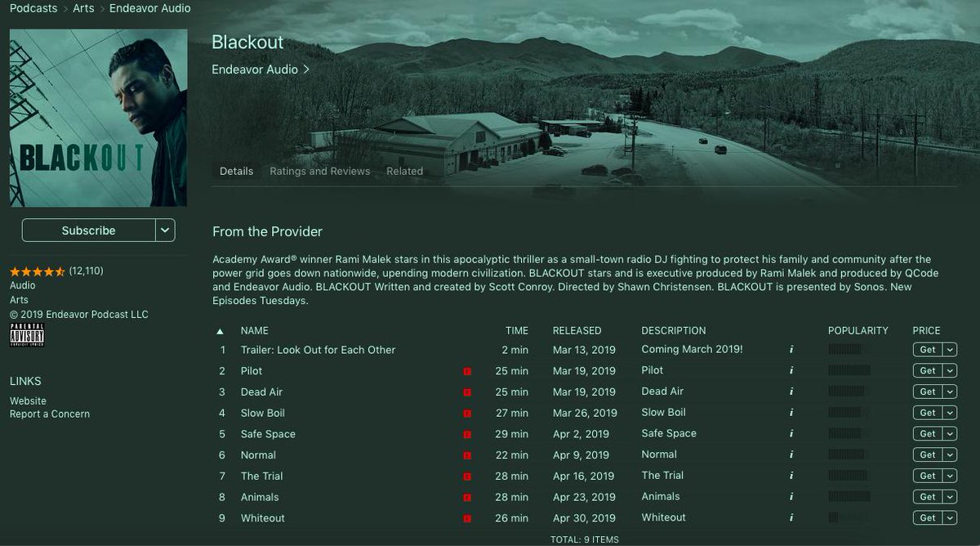Select episode name 'Safe Space'

coord(268,435)
